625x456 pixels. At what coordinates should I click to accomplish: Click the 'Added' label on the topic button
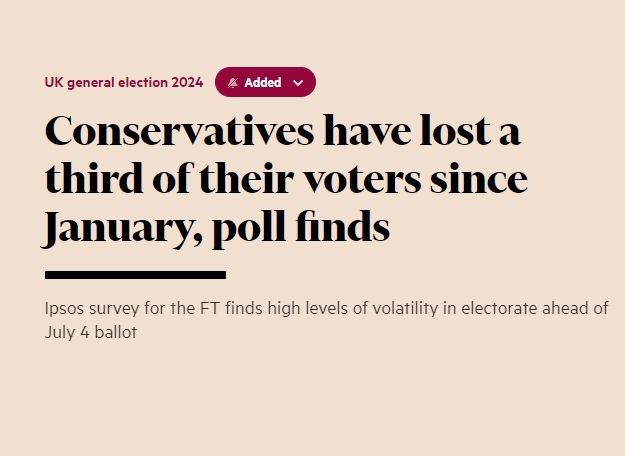point(263,83)
